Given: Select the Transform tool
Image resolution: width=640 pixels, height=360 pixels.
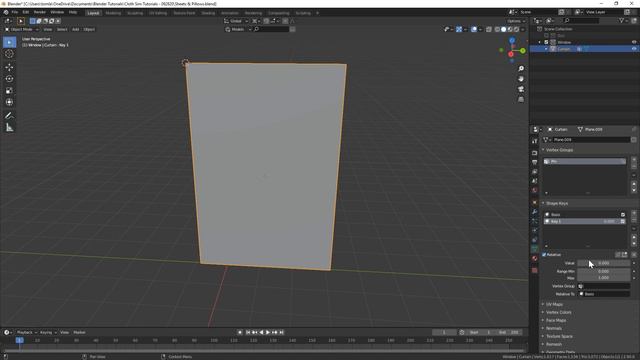Looking at the screenshot, I should pos(9,102).
